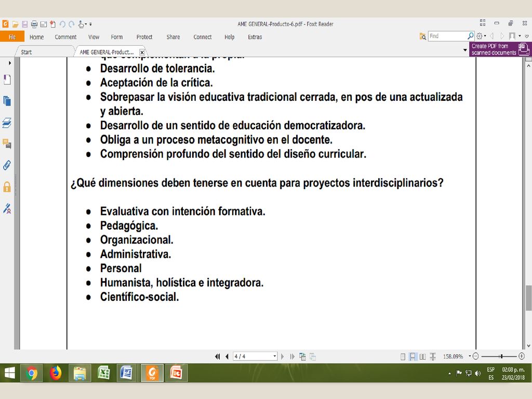Viewport: 532px width, 399px height.
Task: Click the advanced search folder icon
Action: (x=423, y=36)
